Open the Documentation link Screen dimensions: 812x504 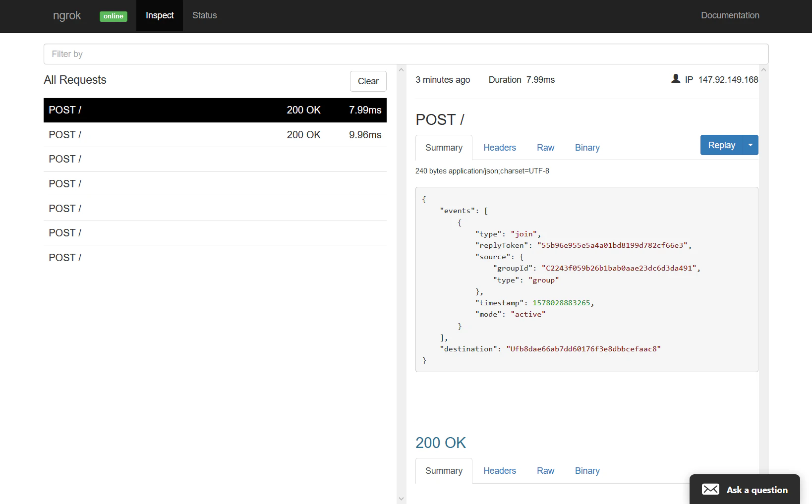(x=730, y=15)
